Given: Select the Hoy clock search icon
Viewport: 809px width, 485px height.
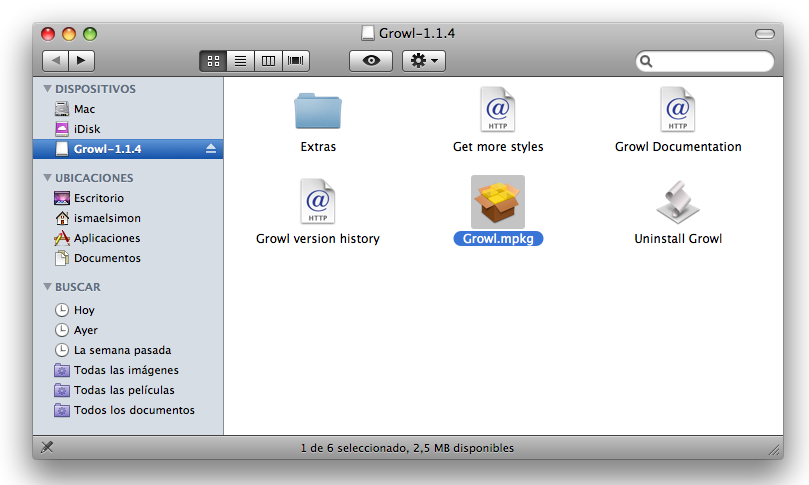Looking at the screenshot, I should [62, 310].
